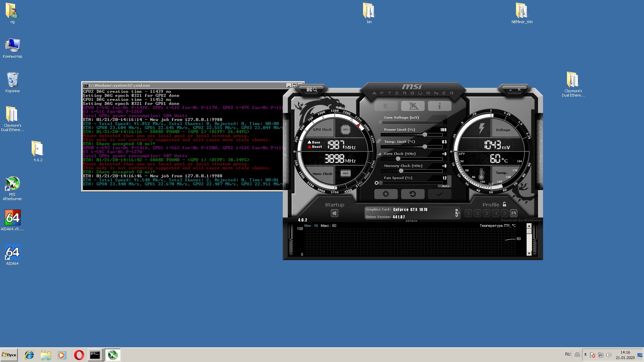Select the AIDA64.v5 desktop icon
644x362 pixels.
(12, 220)
